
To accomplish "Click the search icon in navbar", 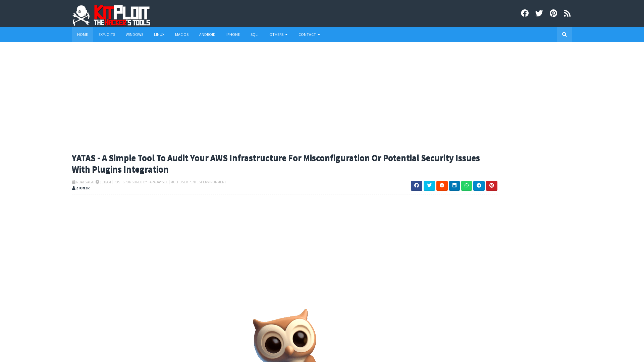I will point(565,35).
